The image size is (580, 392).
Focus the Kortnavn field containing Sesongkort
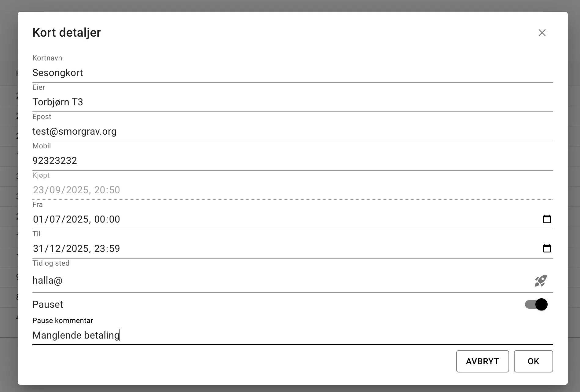coord(275,73)
